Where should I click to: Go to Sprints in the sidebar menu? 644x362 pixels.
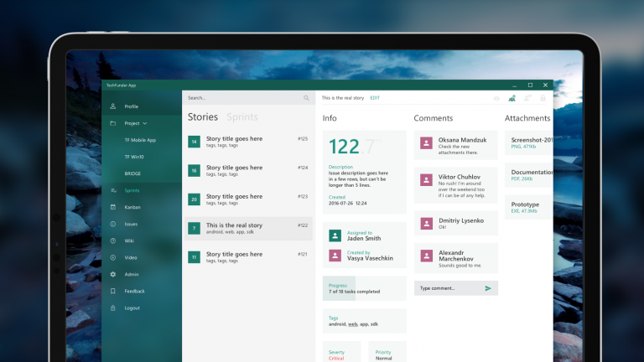pyautogui.click(x=132, y=190)
